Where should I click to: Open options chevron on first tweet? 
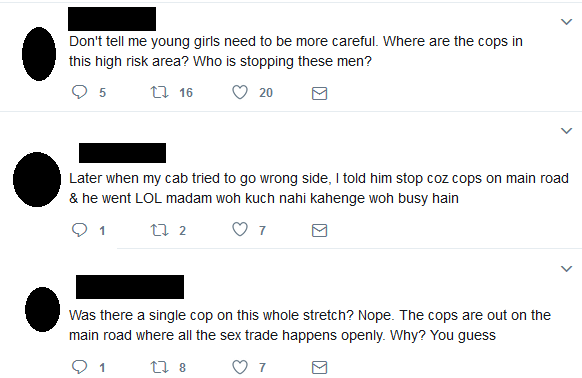click(x=566, y=22)
